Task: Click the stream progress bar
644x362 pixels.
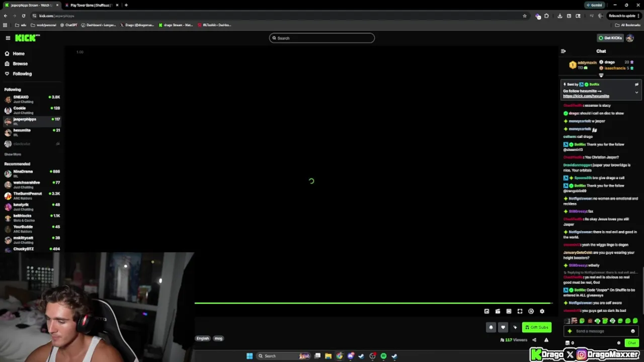Action: [373, 303]
